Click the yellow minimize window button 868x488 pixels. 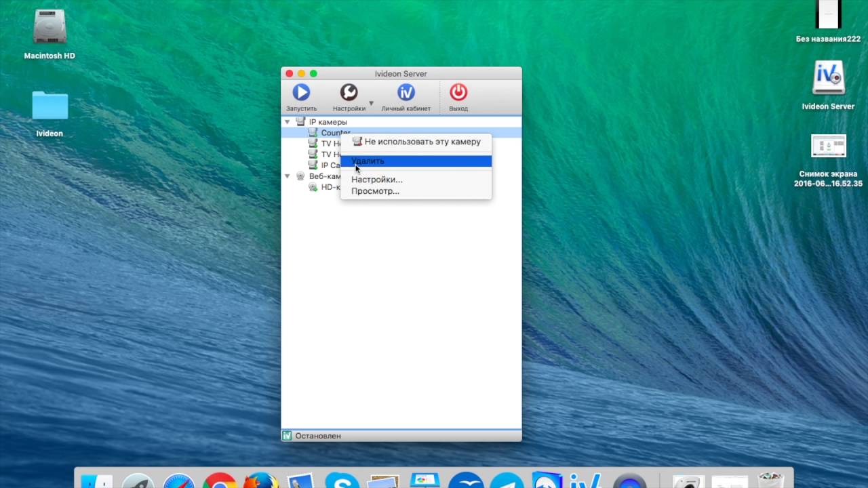tap(301, 73)
